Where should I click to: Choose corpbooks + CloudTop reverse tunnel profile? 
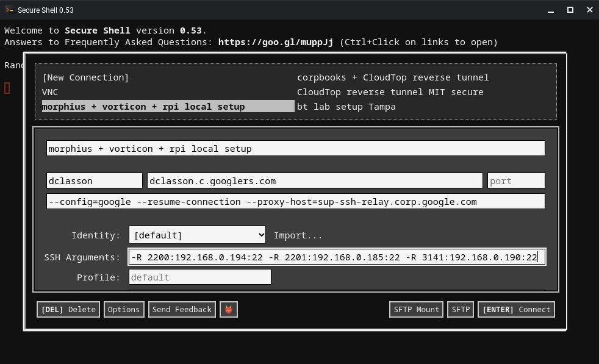(x=393, y=77)
